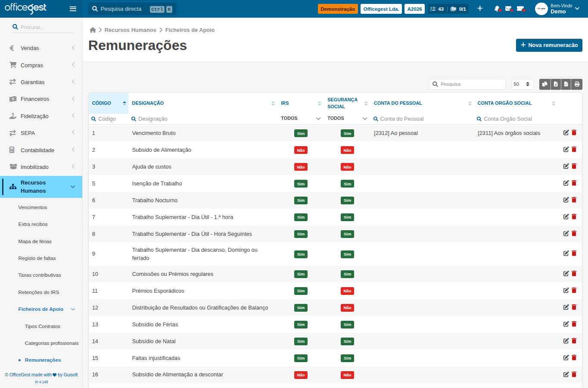Open the tasks counter showing 43

click(437, 9)
